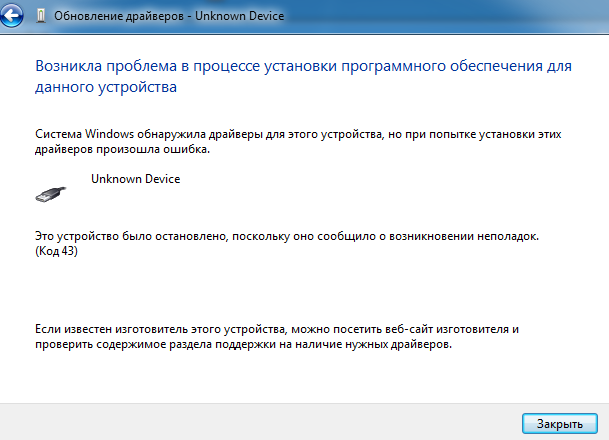Select the "Unknown Device" label beside the USB icon
The image size is (609, 440).
click(135, 179)
